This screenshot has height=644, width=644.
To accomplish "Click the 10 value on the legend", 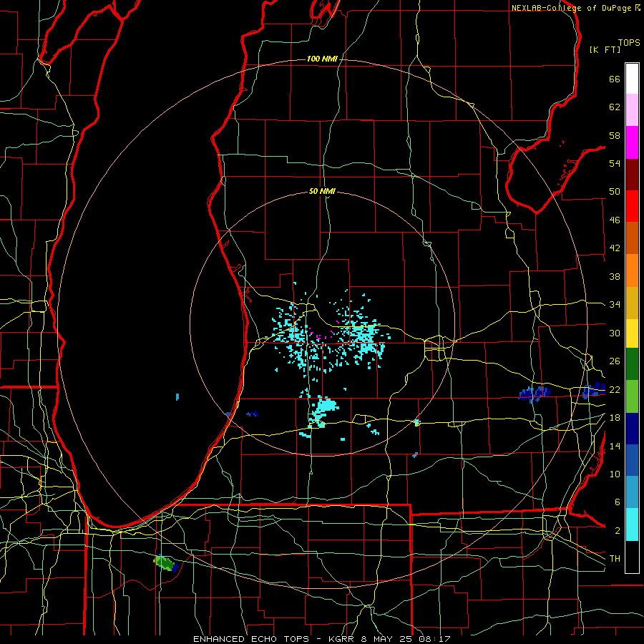I will coord(615,474).
